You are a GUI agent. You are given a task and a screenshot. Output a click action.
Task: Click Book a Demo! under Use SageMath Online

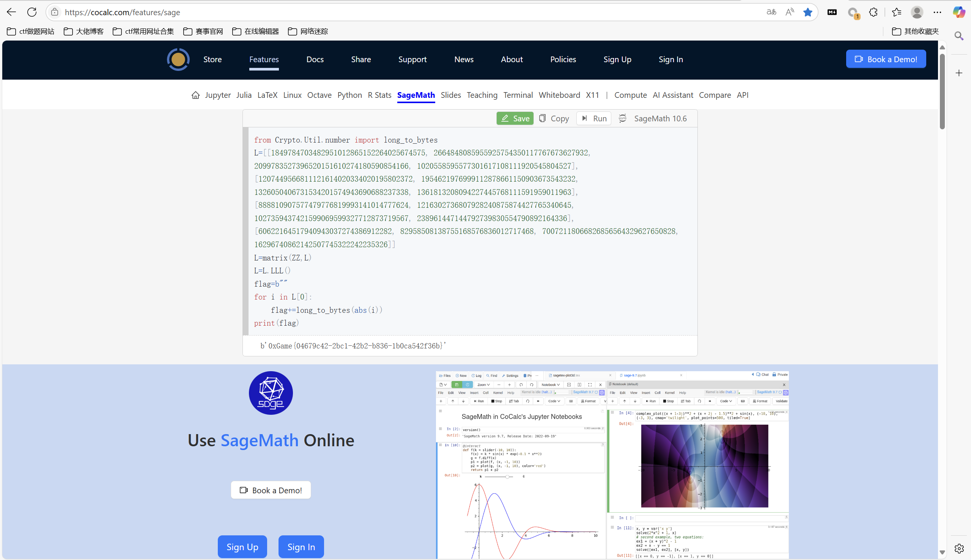point(271,490)
